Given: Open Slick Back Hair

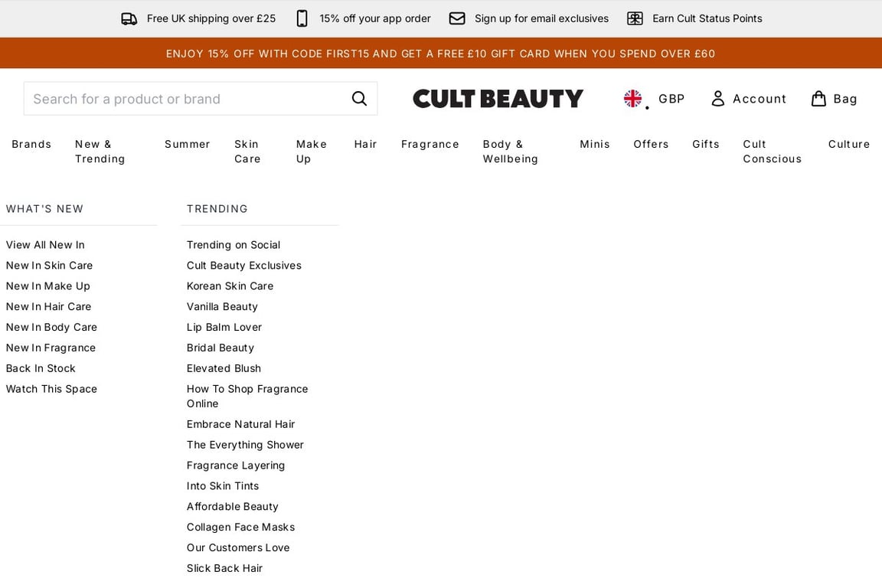Looking at the screenshot, I should tap(225, 568).
